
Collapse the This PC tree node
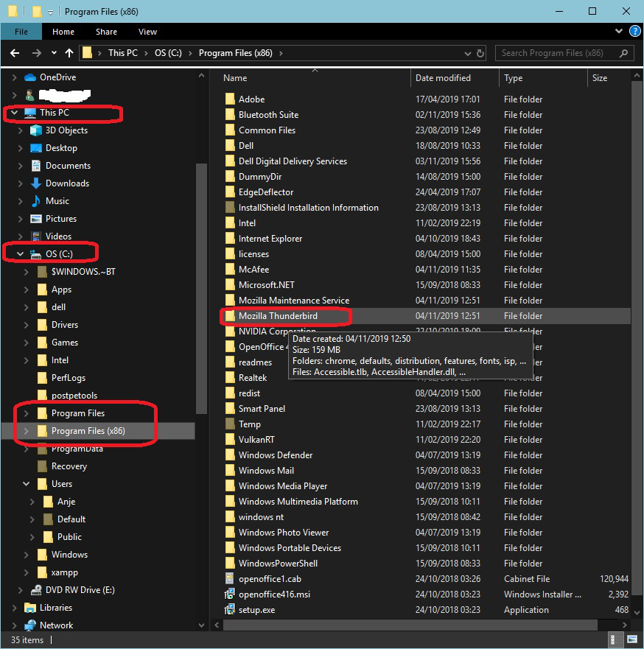click(15, 113)
